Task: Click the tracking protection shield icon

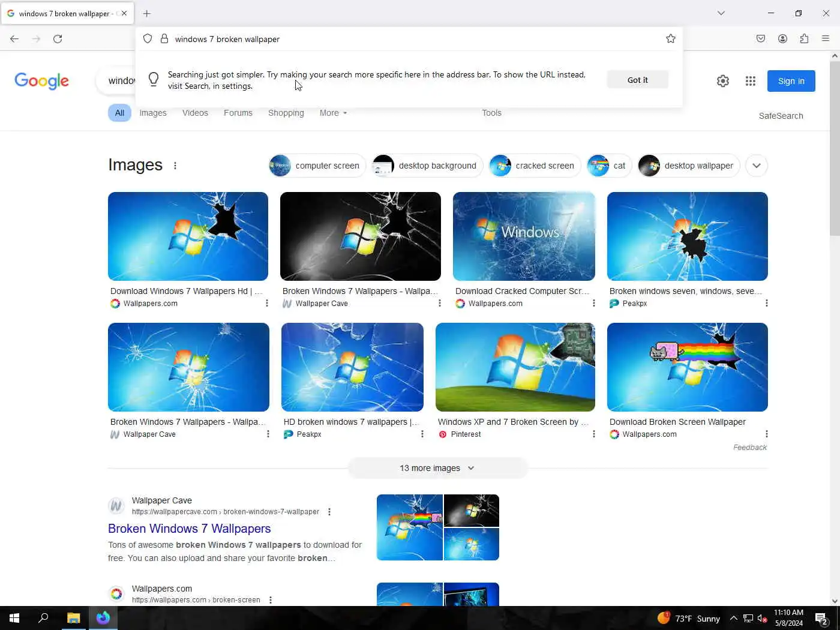Action: tap(148, 39)
